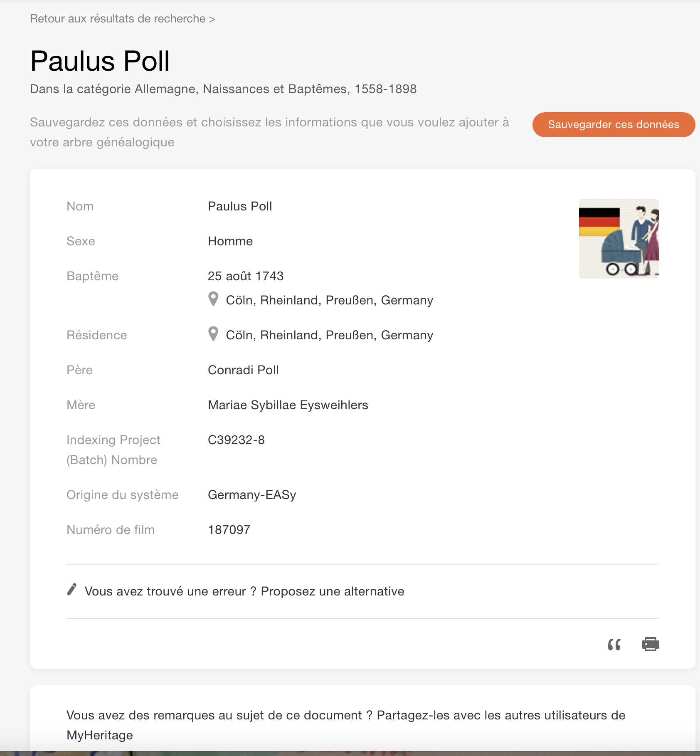The height and width of the screenshot is (756, 700).
Task: Click the Germany-EASy system origin value
Action: coord(252,495)
